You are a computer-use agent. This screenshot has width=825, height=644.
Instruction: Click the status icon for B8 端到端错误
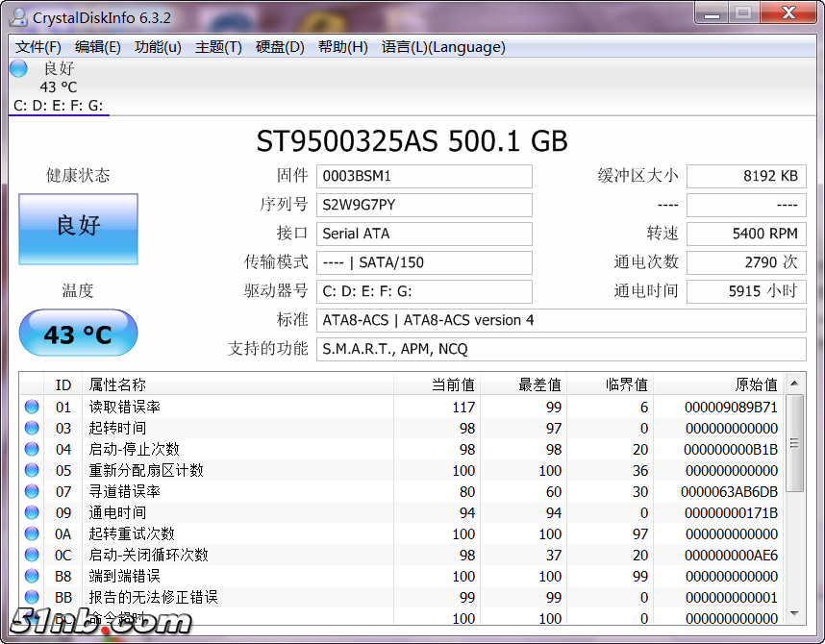pos(32,576)
